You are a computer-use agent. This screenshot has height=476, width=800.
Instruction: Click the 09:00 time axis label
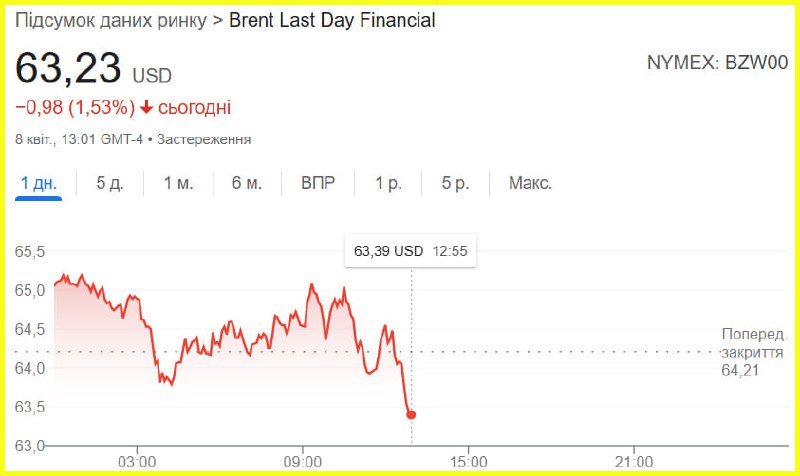tap(303, 461)
